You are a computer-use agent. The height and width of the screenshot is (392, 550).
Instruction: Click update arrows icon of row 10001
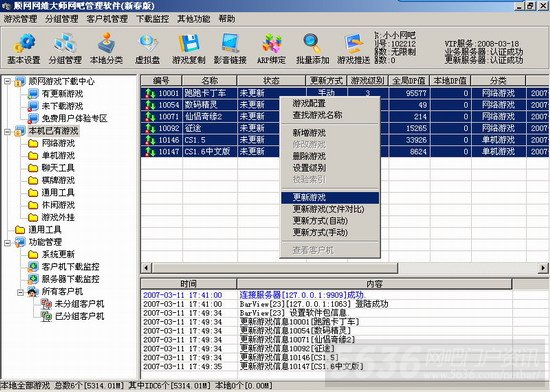[150, 93]
